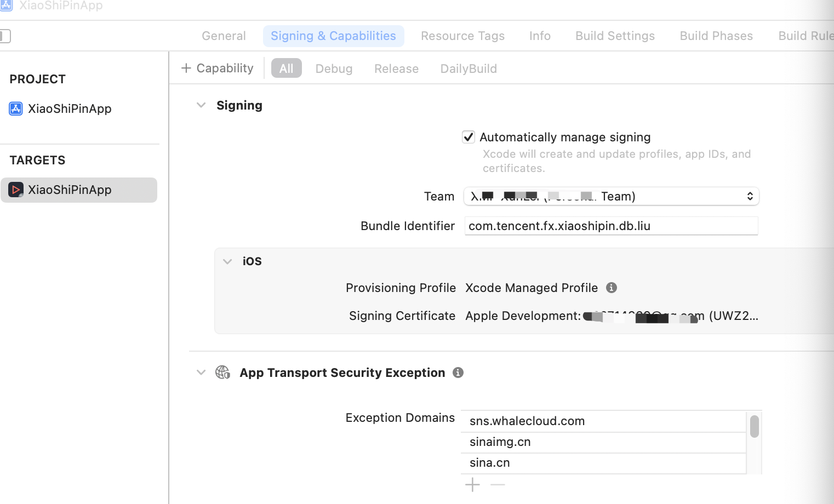The width and height of the screenshot is (834, 504).
Task: Click the info icon beside Xcode Managed Profile
Action: tap(612, 288)
